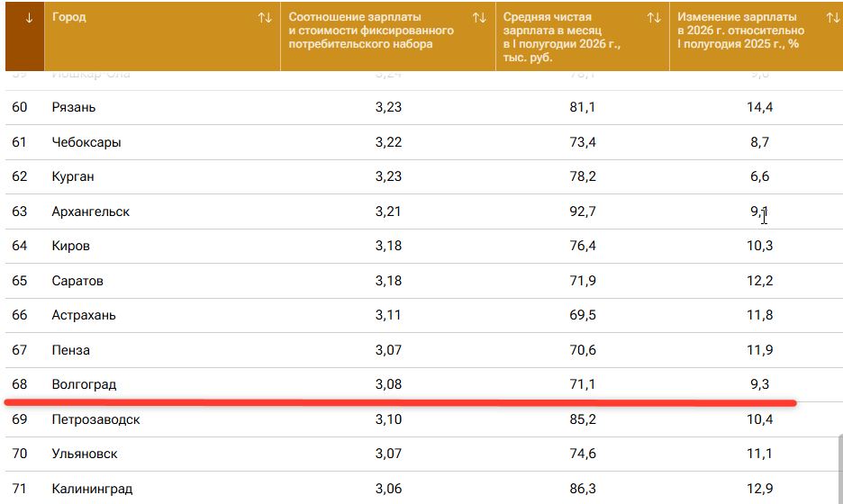Select the city name Курган

[x=73, y=176]
